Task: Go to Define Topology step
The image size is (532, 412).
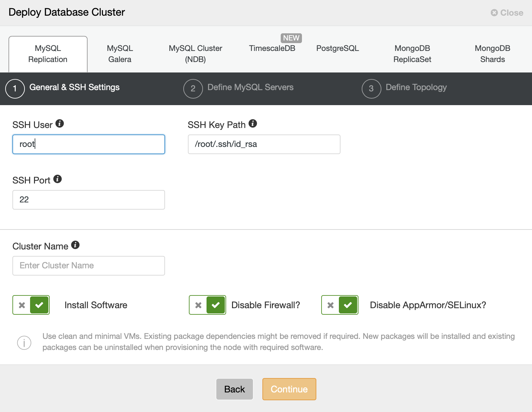Action: pyautogui.click(x=416, y=87)
